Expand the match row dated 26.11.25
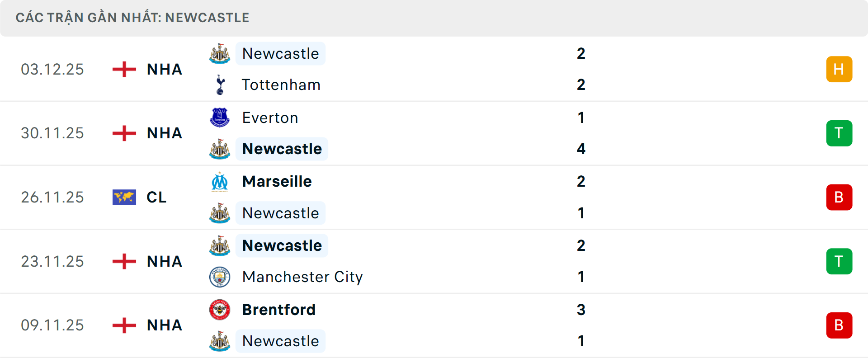Viewport: 868px width, 358px height. pyautogui.click(x=452, y=197)
